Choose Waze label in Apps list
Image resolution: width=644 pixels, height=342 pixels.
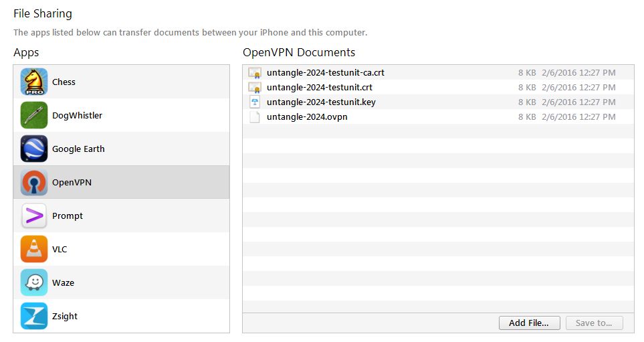64,283
